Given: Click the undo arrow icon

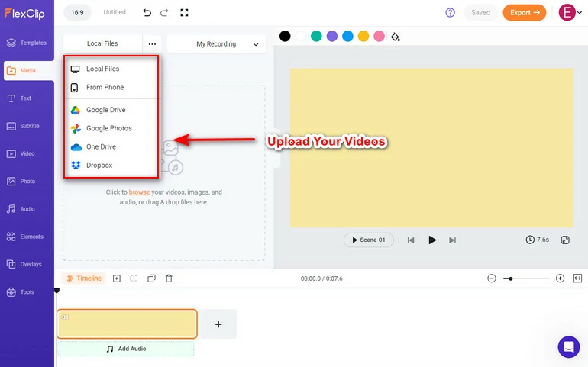Looking at the screenshot, I should click(x=147, y=13).
